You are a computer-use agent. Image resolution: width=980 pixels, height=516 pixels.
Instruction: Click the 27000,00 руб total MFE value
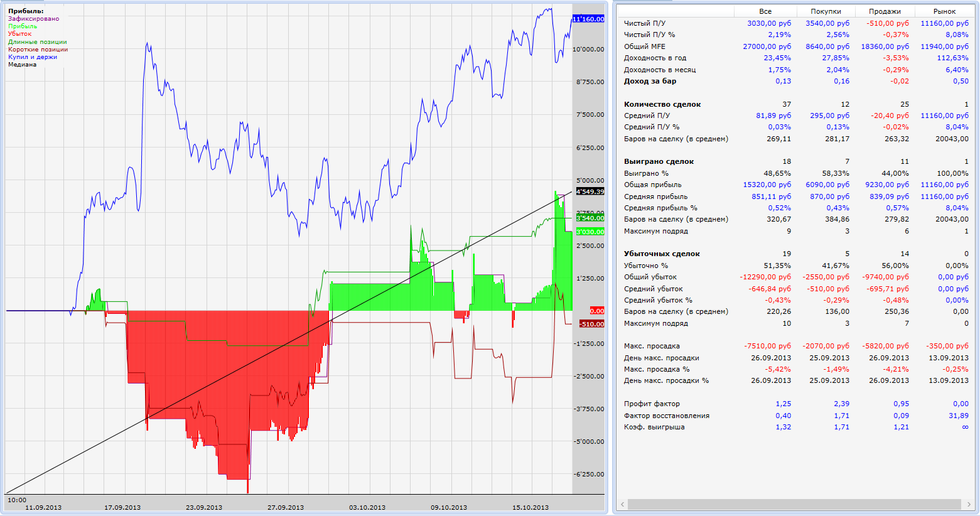click(767, 46)
